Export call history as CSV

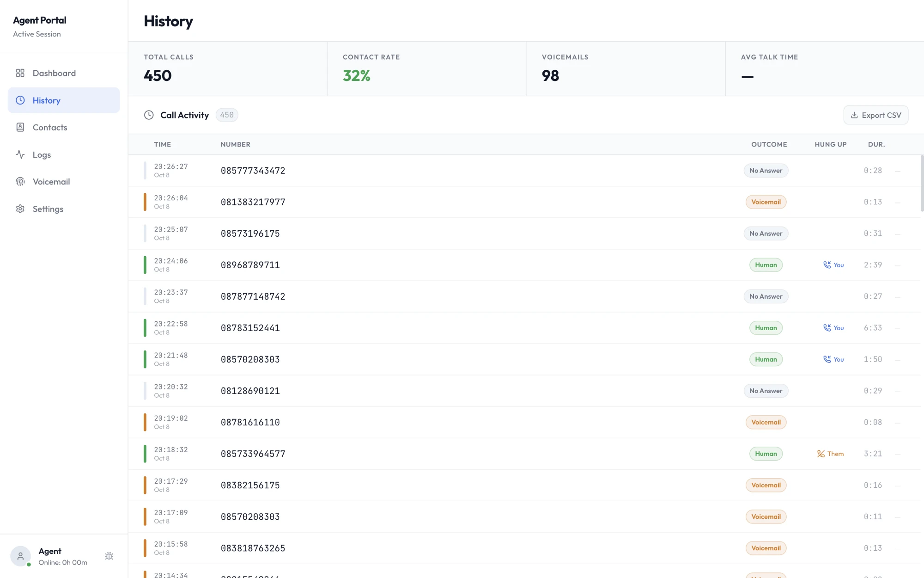pyautogui.click(x=876, y=115)
